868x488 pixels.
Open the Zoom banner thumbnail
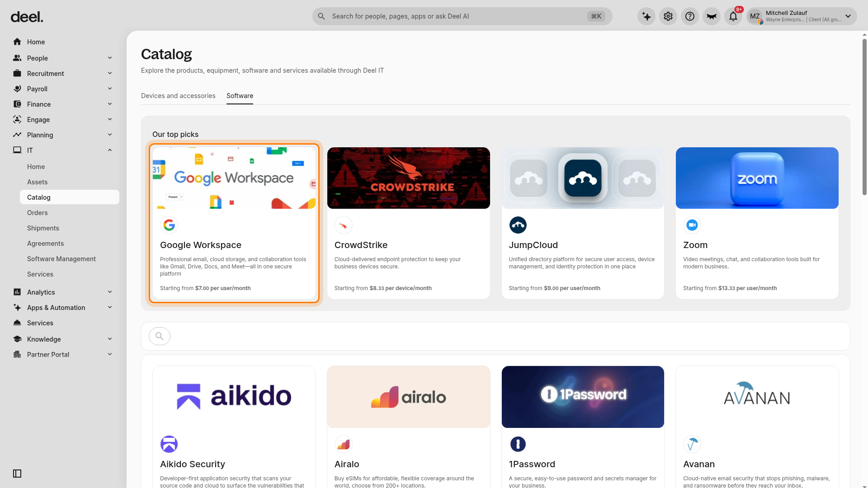(x=757, y=178)
